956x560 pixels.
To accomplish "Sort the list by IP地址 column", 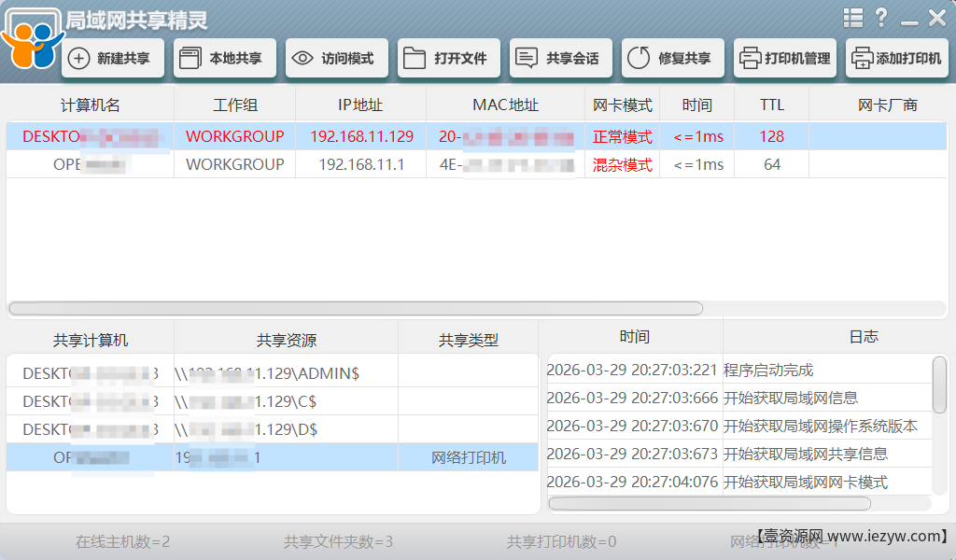I will coord(360,105).
